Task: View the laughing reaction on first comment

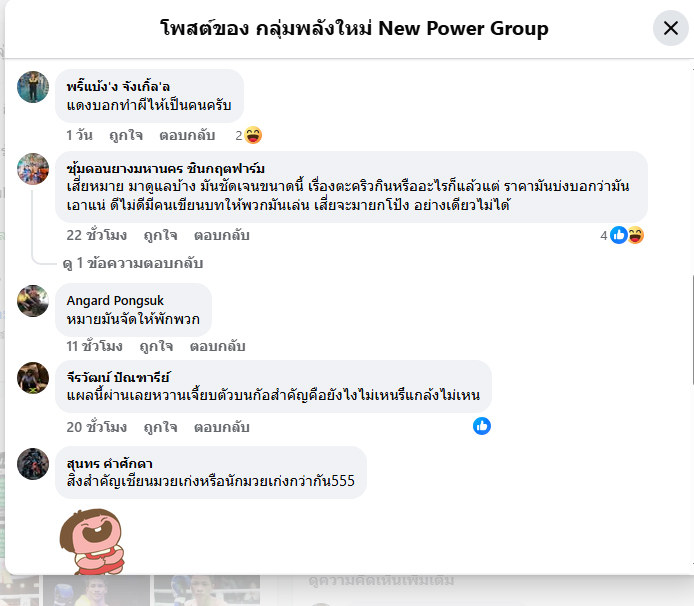Action: click(x=253, y=135)
